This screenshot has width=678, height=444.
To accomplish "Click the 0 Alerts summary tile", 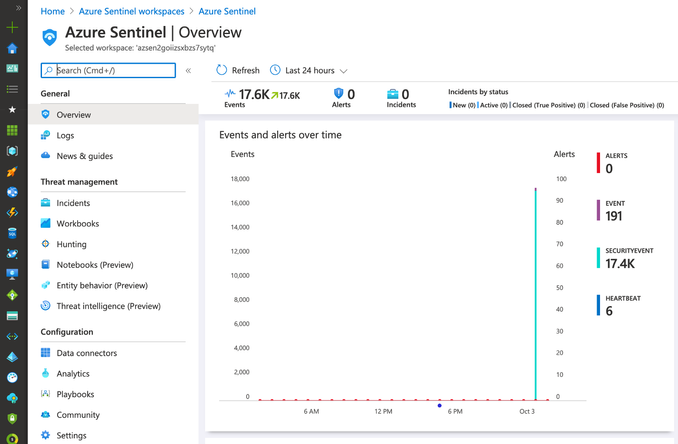I will (344, 98).
